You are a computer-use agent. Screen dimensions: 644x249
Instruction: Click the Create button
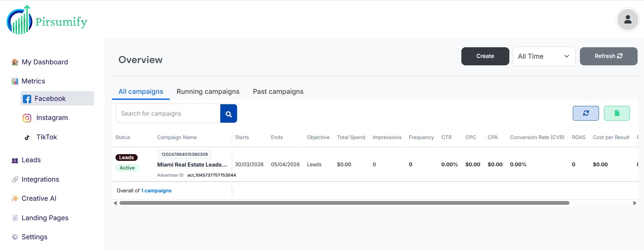point(485,56)
